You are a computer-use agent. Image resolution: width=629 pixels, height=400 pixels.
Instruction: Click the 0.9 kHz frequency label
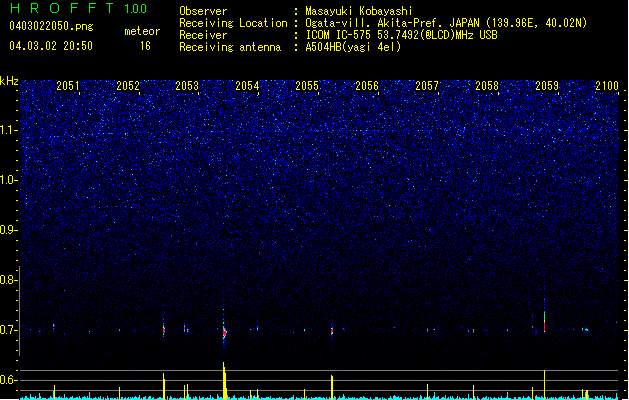click(x=9, y=230)
